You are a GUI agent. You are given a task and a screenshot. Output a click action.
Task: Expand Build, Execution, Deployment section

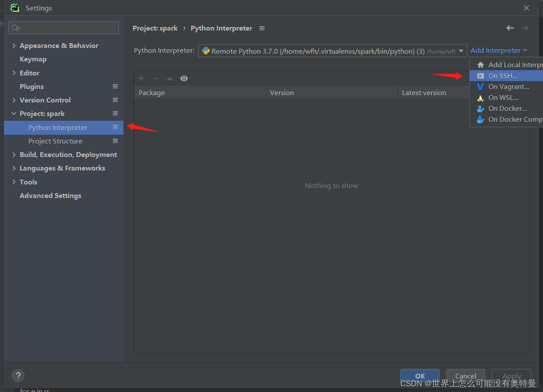click(x=14, y=154)
